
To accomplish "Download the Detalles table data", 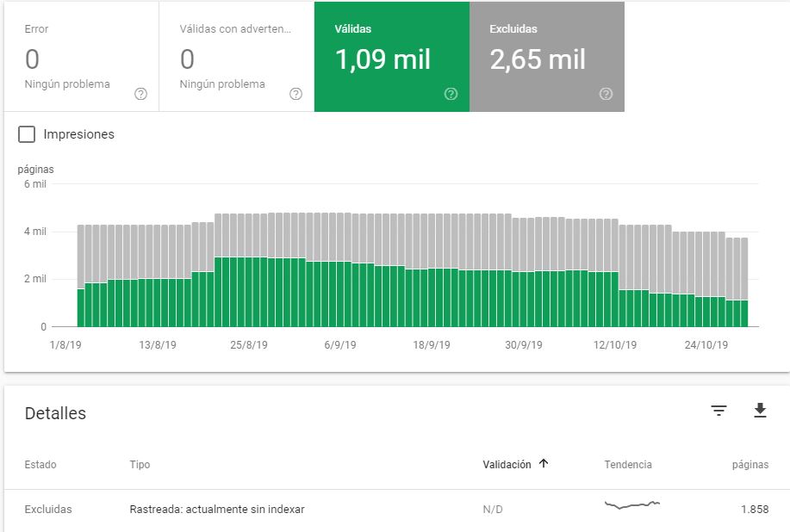I will (760, 411).
